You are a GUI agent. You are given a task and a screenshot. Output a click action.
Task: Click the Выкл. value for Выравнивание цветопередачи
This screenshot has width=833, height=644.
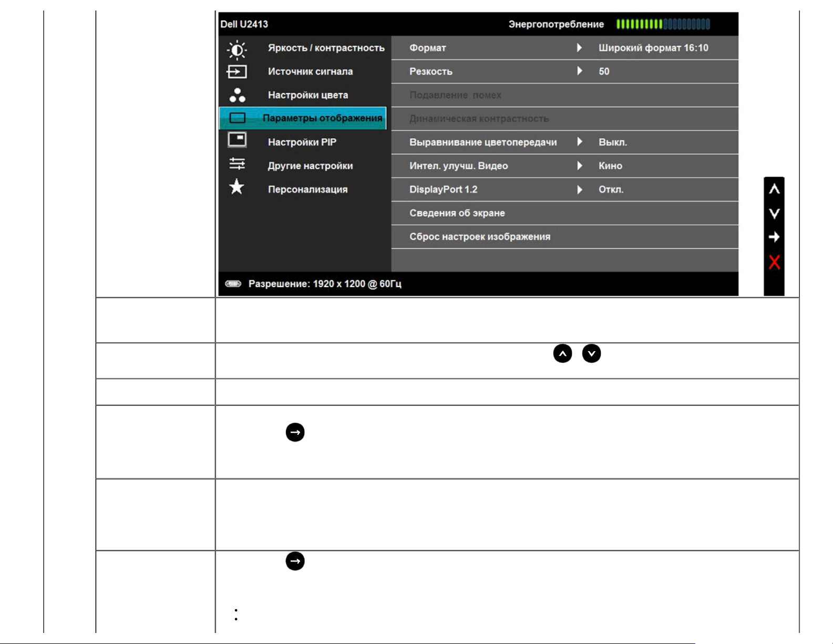click(x=612, y=142)
